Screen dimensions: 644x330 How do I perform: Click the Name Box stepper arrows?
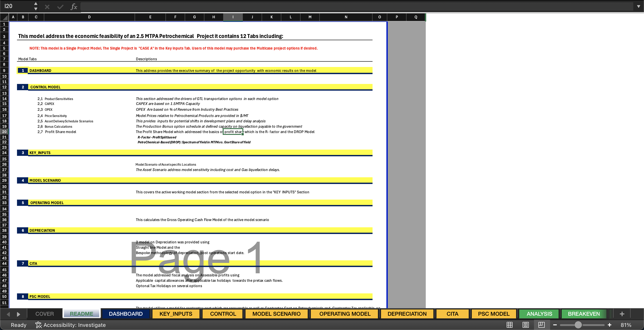tap(36, 6)
